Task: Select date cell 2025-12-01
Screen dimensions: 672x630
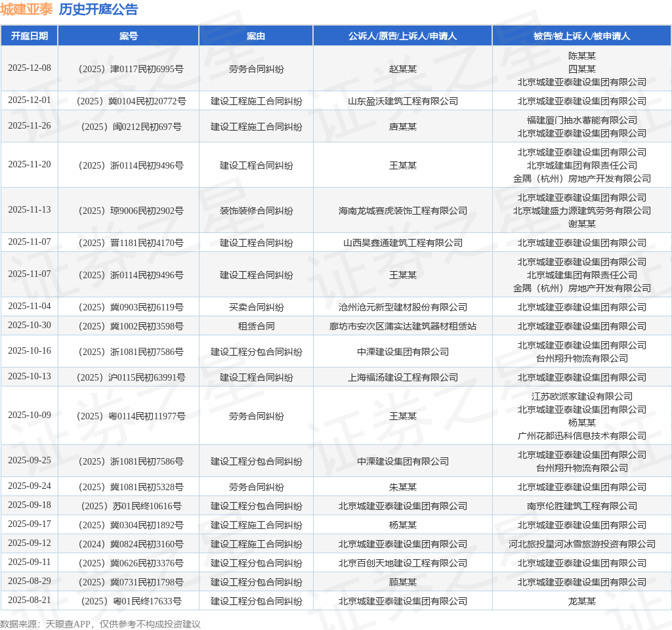Action: [29, 100]
